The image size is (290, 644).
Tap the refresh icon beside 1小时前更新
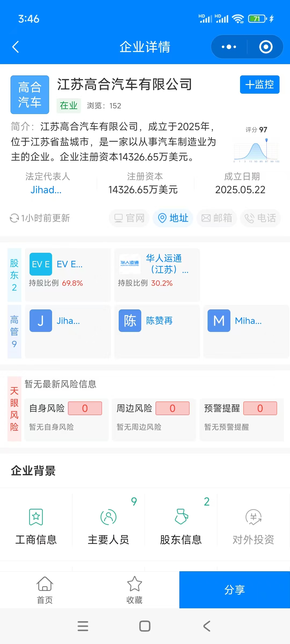click(x=14, y=218)
